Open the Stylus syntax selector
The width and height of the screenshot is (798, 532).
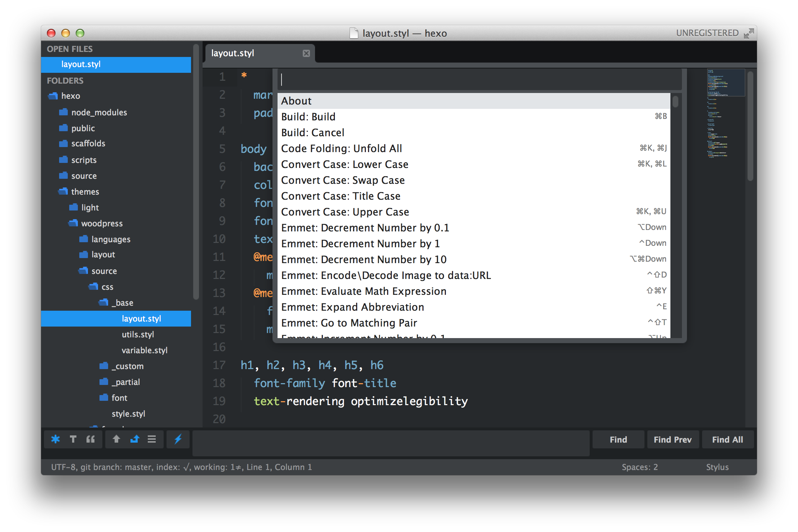[x=717, y=467]
